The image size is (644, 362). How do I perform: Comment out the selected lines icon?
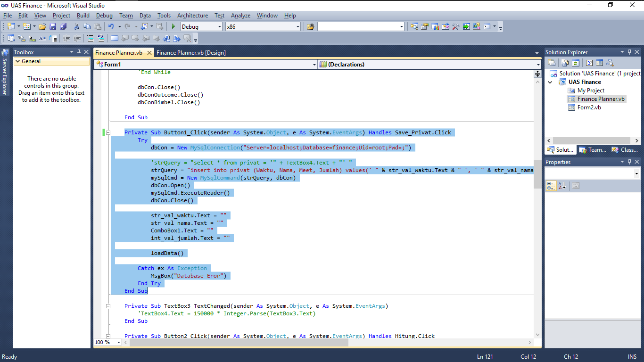tap(90, 39)
